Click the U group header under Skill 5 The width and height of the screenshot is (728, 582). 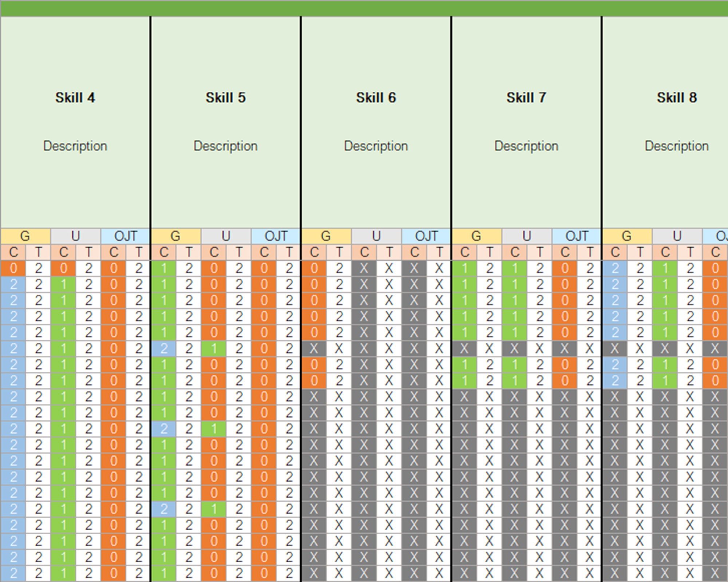click(x=226, y=237)
